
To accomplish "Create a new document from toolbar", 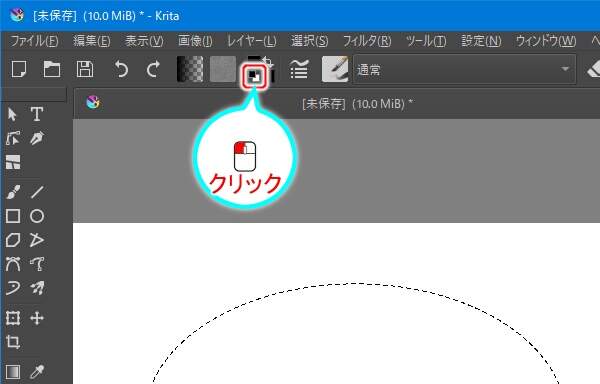I will pos(19,69).
